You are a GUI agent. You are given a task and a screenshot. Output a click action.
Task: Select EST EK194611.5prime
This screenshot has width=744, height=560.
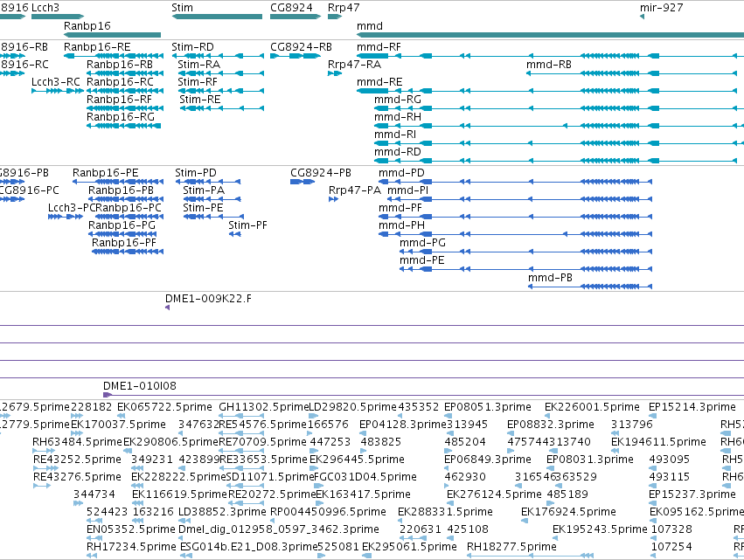658,442
